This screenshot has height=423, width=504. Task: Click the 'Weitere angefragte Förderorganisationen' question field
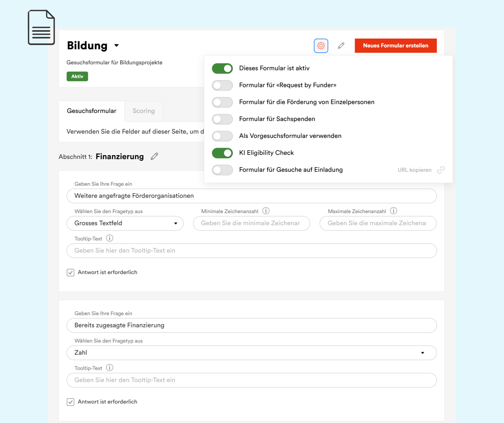251,196
